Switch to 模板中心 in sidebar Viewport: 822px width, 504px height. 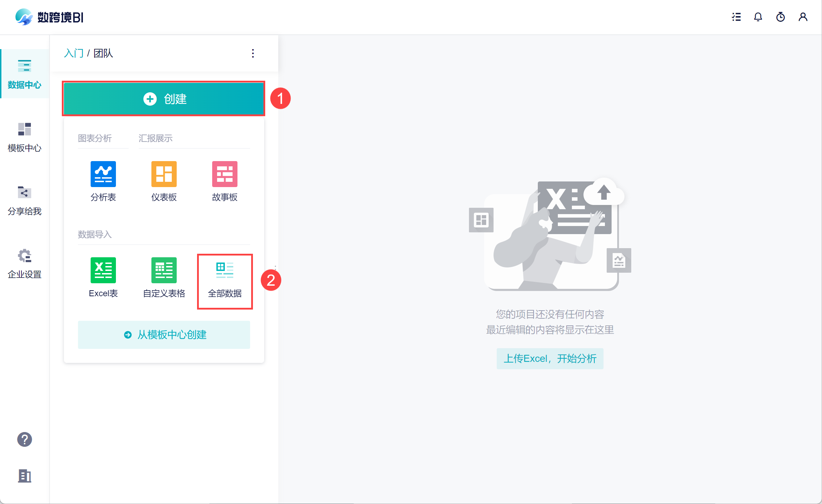pyautogui.click(x=25, y=138)
